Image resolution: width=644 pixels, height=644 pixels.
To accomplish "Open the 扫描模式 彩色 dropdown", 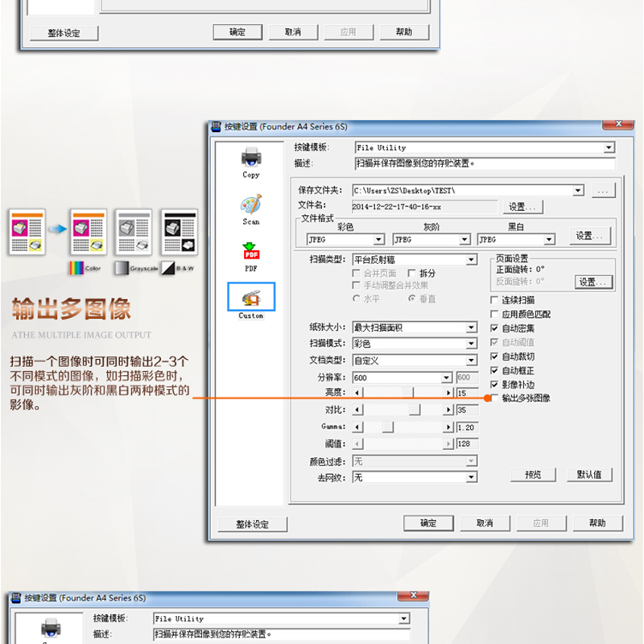I will pyautogui.click(x=472, y=344).
